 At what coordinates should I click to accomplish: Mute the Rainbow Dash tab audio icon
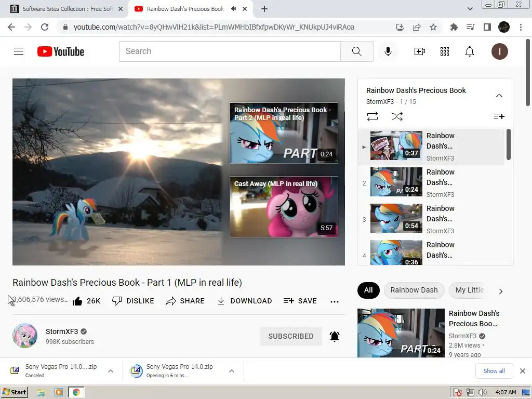tap(233, 9)
